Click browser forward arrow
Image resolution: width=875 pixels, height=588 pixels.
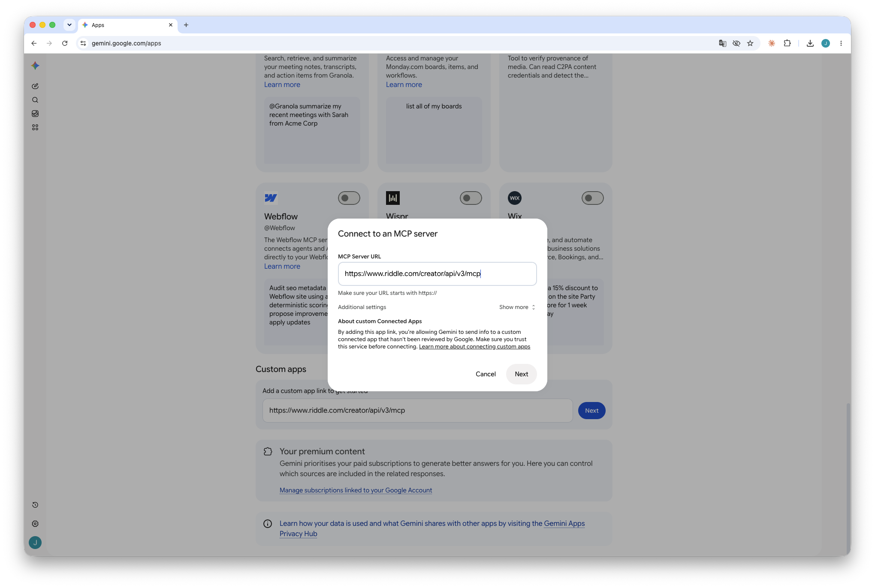tap(49, 43)
